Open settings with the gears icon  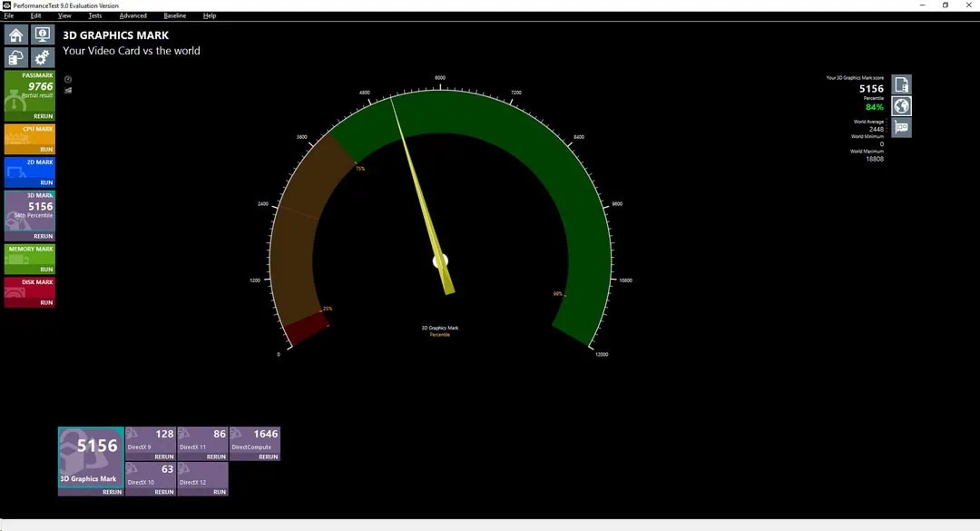coord(43,57)
